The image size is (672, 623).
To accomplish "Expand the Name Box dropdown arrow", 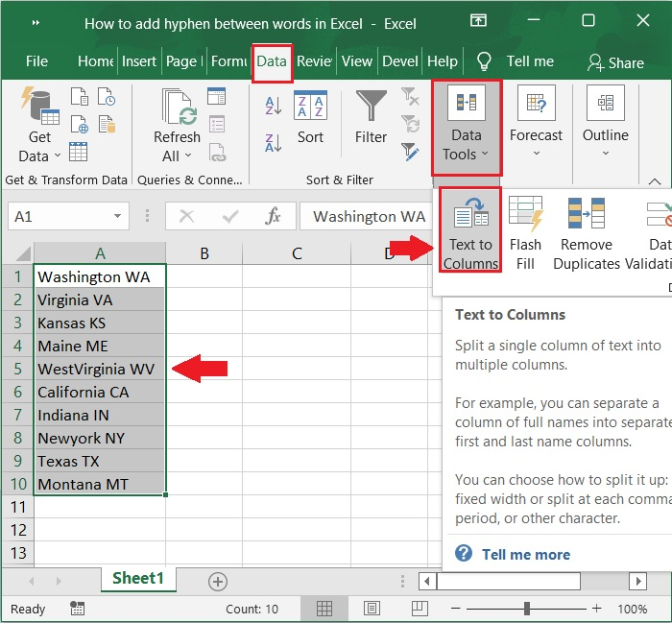I will click(117, 217).
